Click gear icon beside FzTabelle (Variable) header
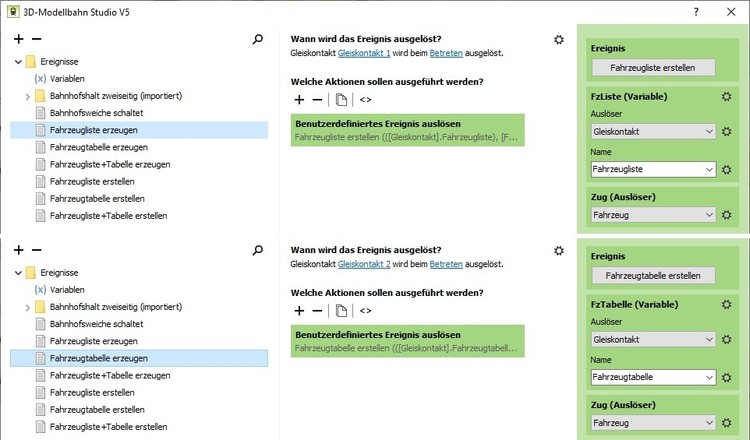Viewport: 750px width, 440px height. 727,304
